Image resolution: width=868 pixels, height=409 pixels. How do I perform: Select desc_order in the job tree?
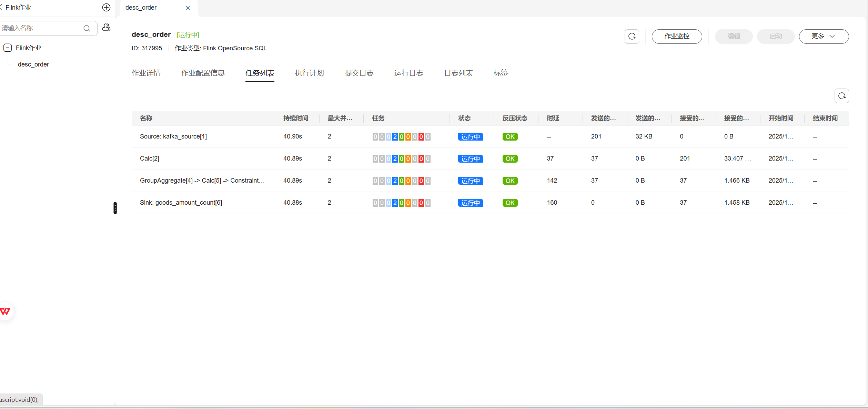coord(33,64)
